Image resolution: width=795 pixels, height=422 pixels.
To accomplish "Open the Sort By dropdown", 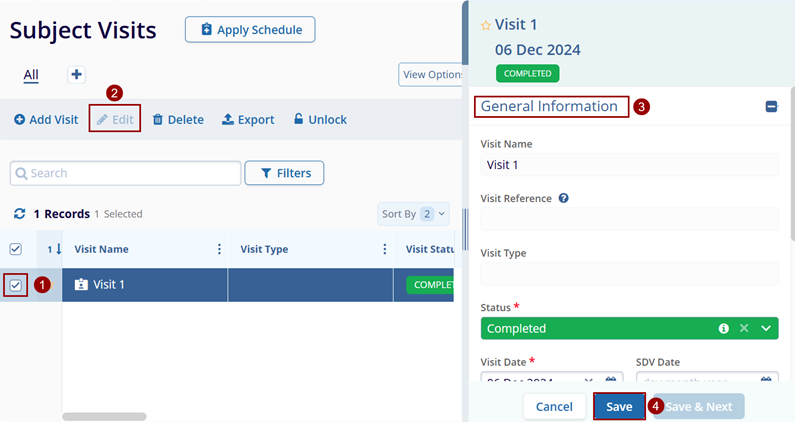I will tap(414, 214).
